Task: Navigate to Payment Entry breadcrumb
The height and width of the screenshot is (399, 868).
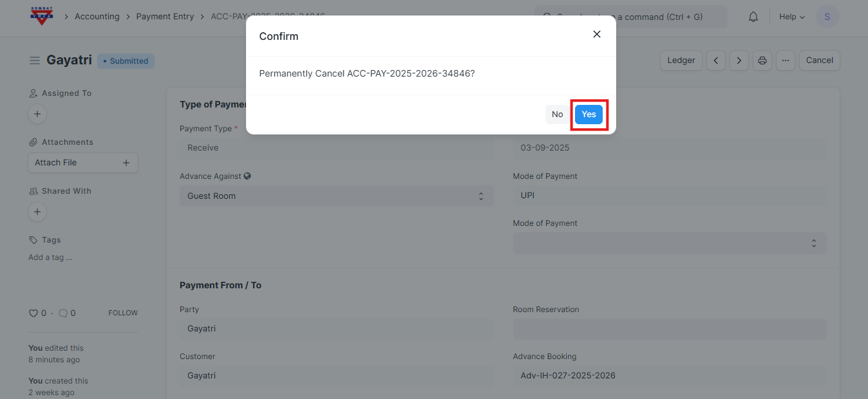Action: click(165, 17)
